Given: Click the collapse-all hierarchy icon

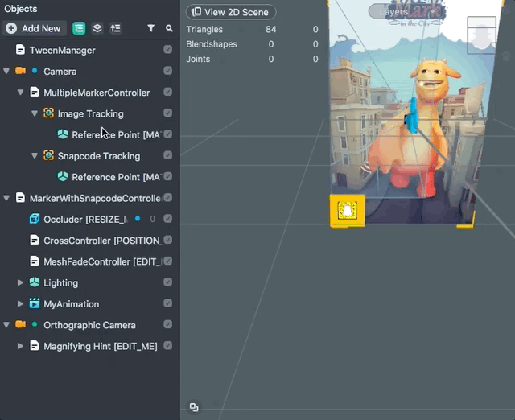Looking at the screenshot, I should (x=116, y=28).
